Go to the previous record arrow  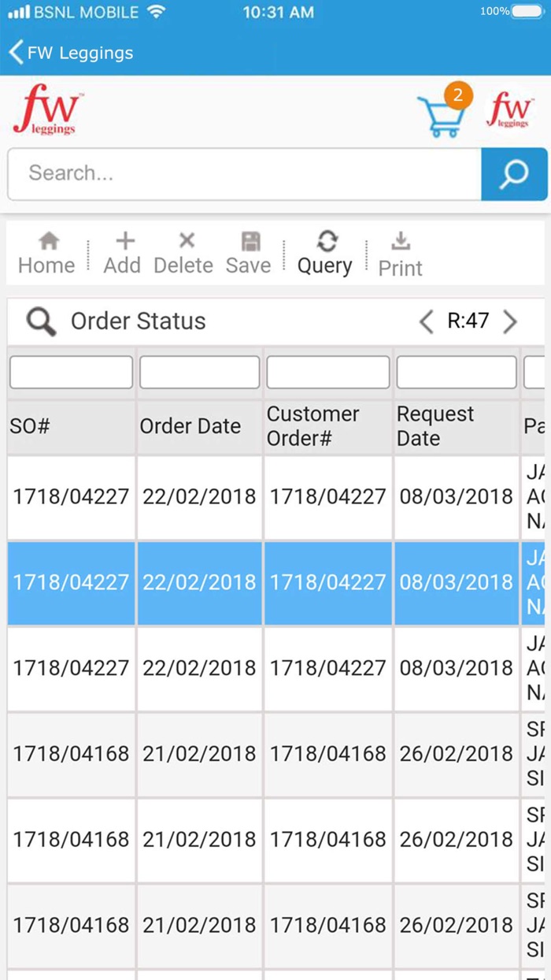[427, 321]
